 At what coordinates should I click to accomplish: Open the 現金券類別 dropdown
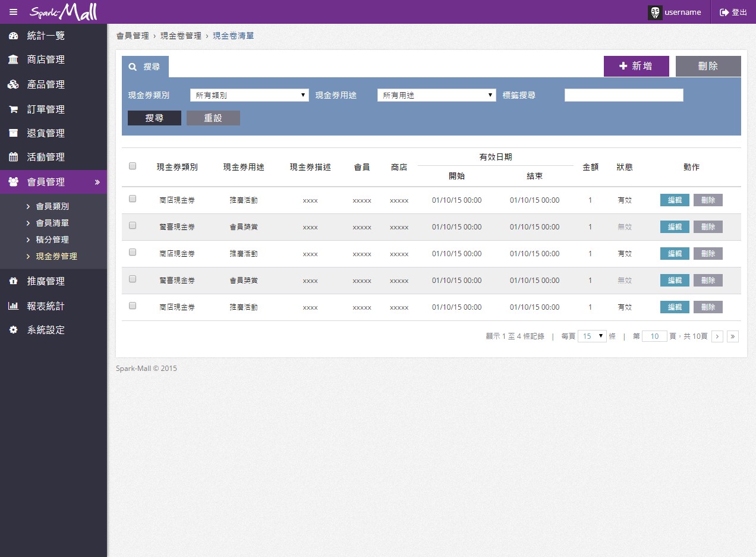pyautogui.click(x=249, y=95)
